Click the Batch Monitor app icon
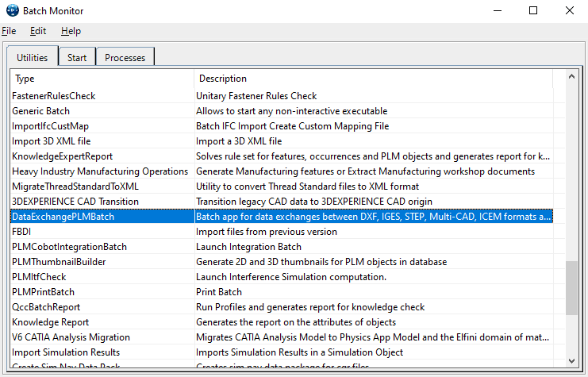The image size is (588, 377). [13, 10]
